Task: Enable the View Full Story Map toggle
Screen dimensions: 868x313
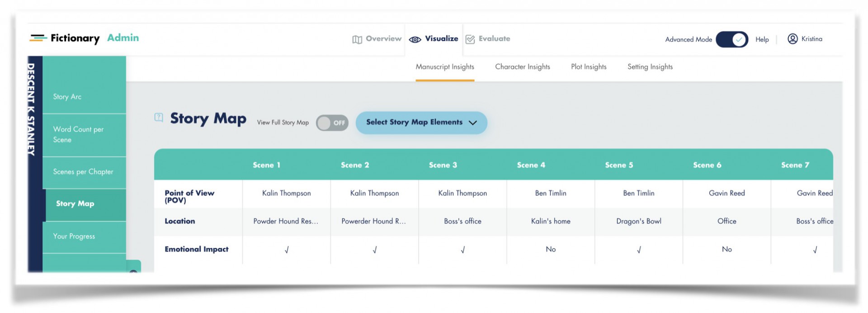Action: coord(332,123)
